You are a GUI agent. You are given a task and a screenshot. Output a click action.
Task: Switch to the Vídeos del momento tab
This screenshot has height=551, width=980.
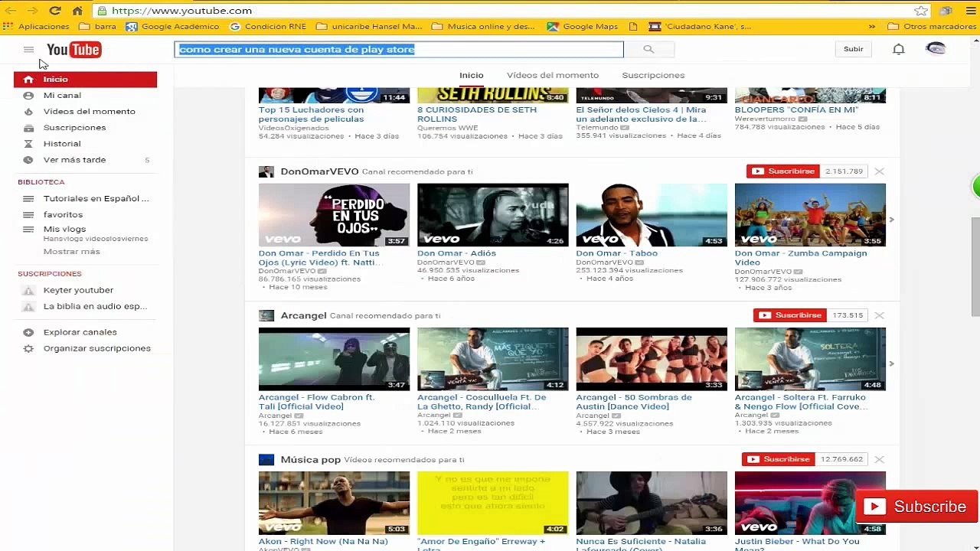552,75
